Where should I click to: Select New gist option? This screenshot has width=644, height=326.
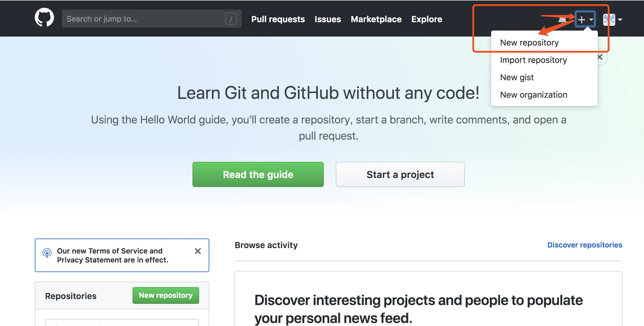tap(517, 77)
